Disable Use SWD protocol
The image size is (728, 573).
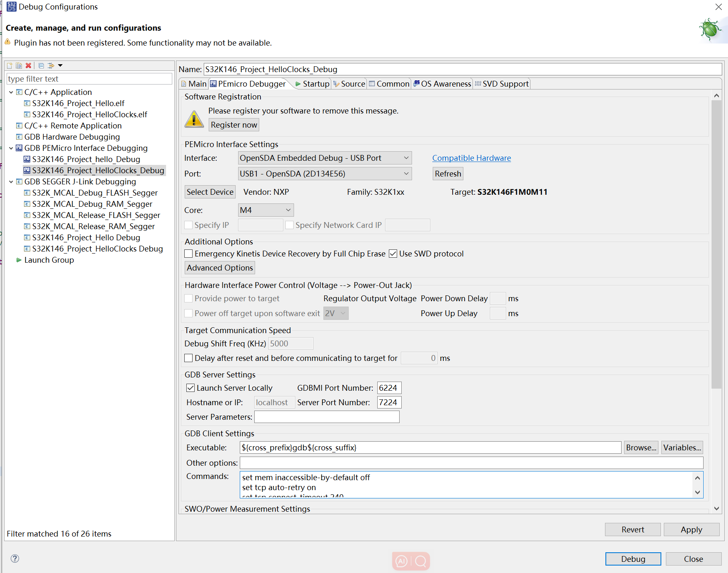coord(393,254)
